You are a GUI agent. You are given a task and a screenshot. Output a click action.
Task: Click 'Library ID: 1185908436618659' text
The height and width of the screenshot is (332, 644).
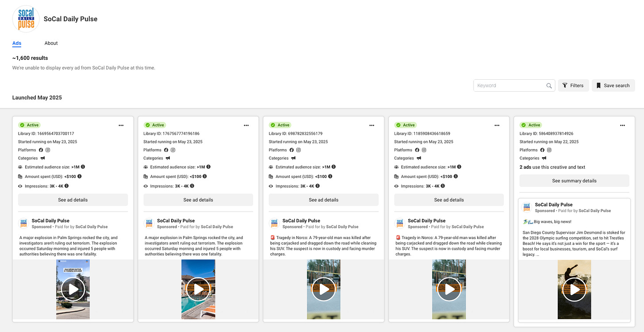tap(422, 133)
